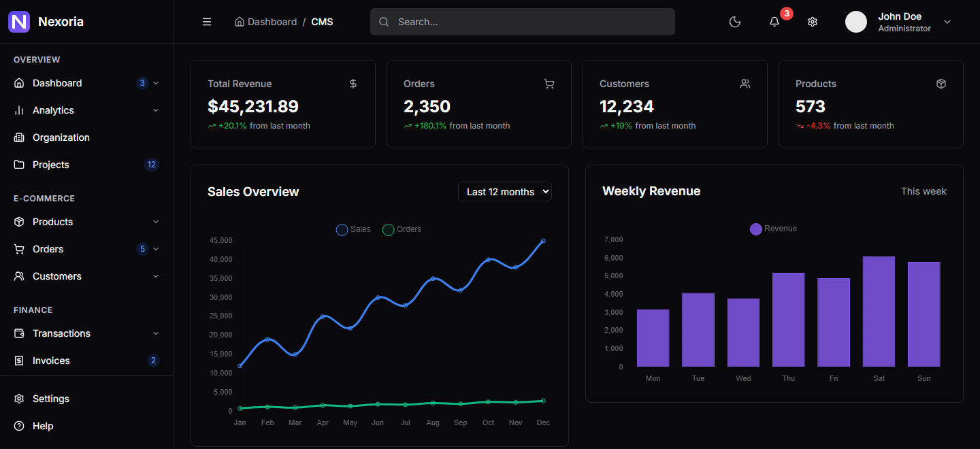Expand the Products sidebar chevron
The height and width of the screenshot is (449, 980).
(x=156, y=222)
